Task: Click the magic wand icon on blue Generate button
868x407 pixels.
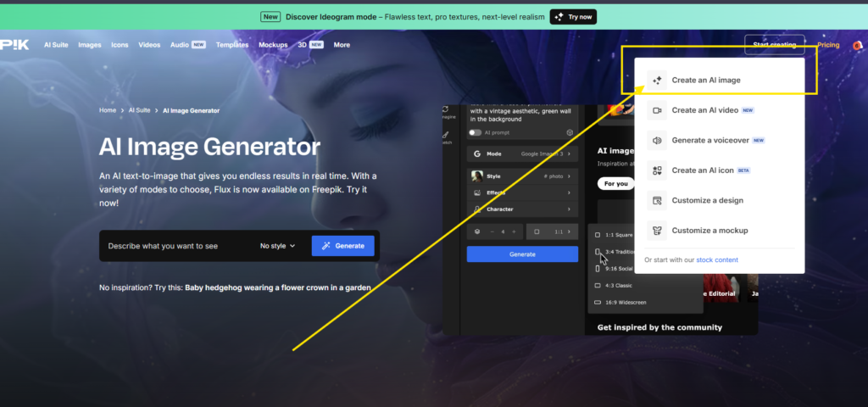Action: click(x=326, y=246)
